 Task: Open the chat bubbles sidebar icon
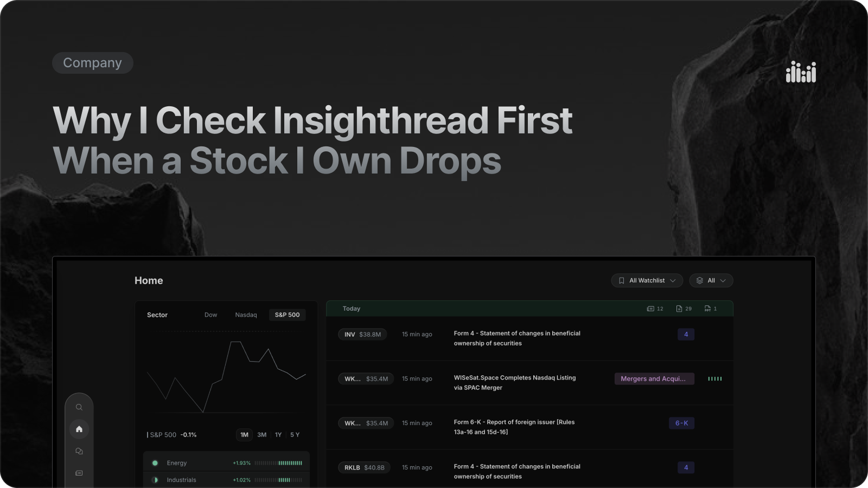coord(79,451)
